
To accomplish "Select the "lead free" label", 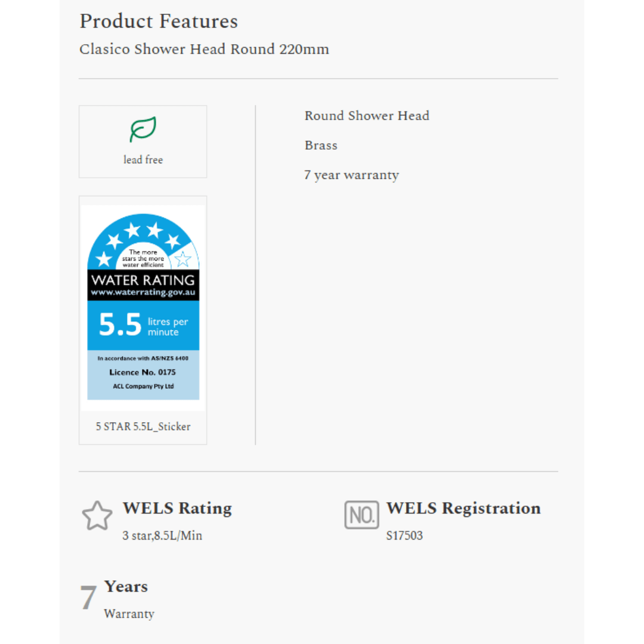I will coord(143,160).
